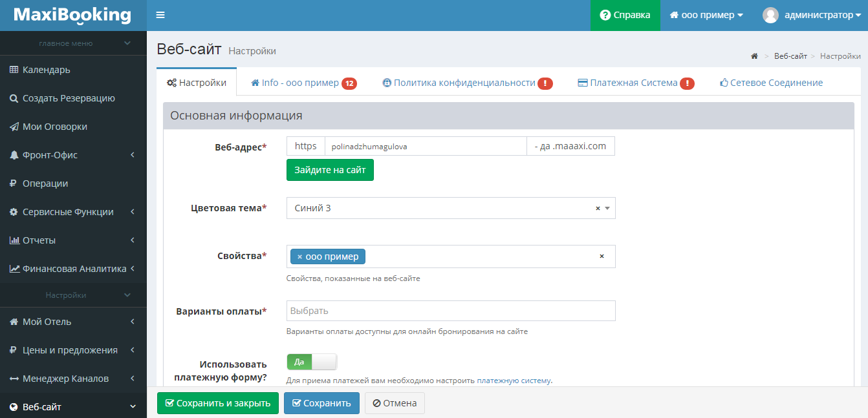Switch to the Настройки tab
Screen dimensions: 868x418
[x=197, y=83]
